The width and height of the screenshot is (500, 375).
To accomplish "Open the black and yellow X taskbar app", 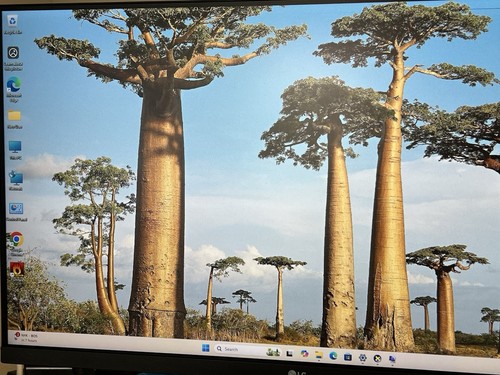I will [377, 358].
